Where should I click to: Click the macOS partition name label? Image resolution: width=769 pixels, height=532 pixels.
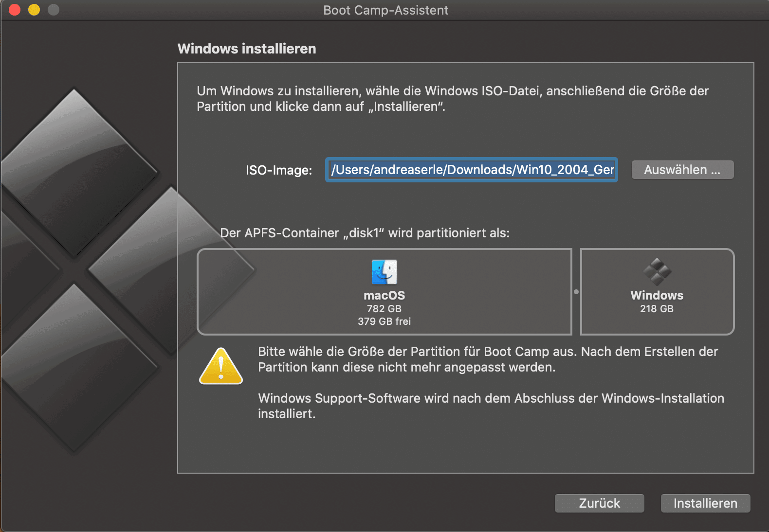(x=384, y=295)
